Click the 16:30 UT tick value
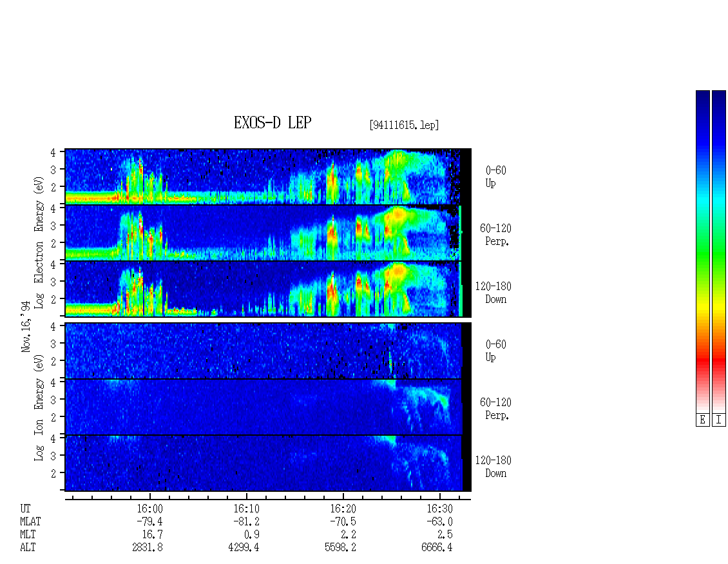This screenshot has width=728, height=564. (439, 509)
